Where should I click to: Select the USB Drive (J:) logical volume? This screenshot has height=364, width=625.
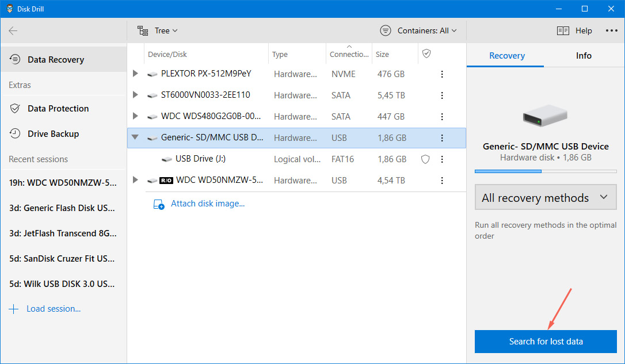point(296,159)
